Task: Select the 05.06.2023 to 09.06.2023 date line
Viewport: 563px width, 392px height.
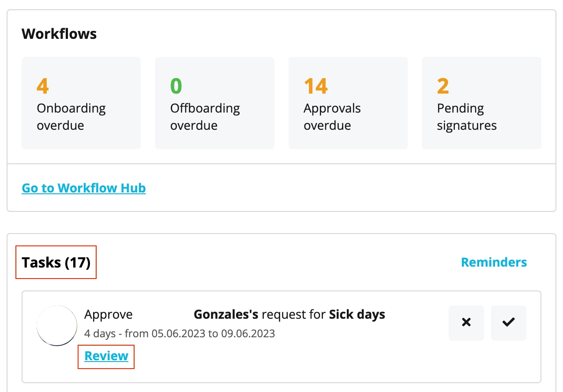Action: [180, 333]
